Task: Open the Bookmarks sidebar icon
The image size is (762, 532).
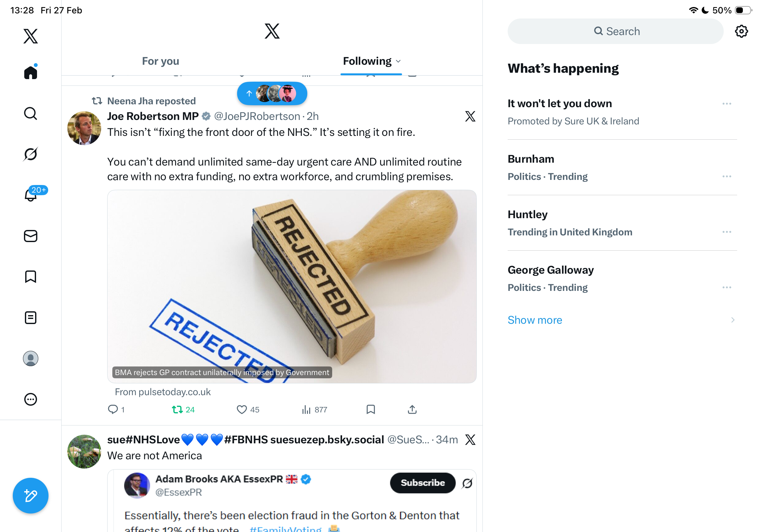Action: pyautogui.click(x=31, y=277)
